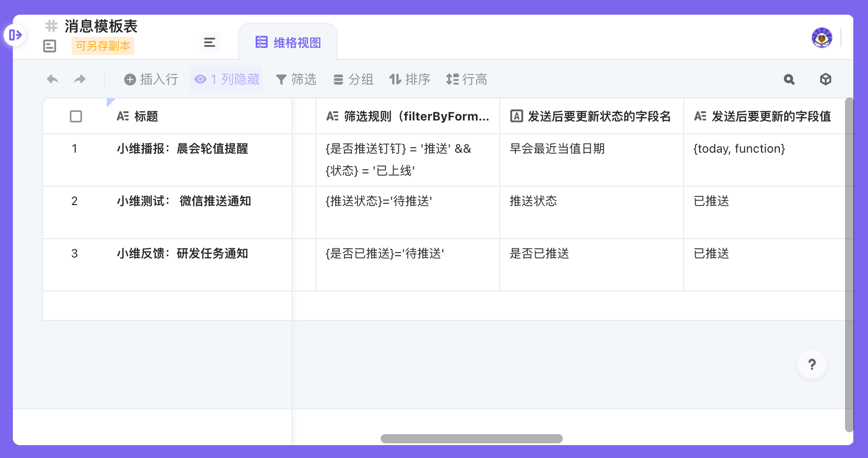
Task: Open the user avatar menu
Action: pos(822,38)
